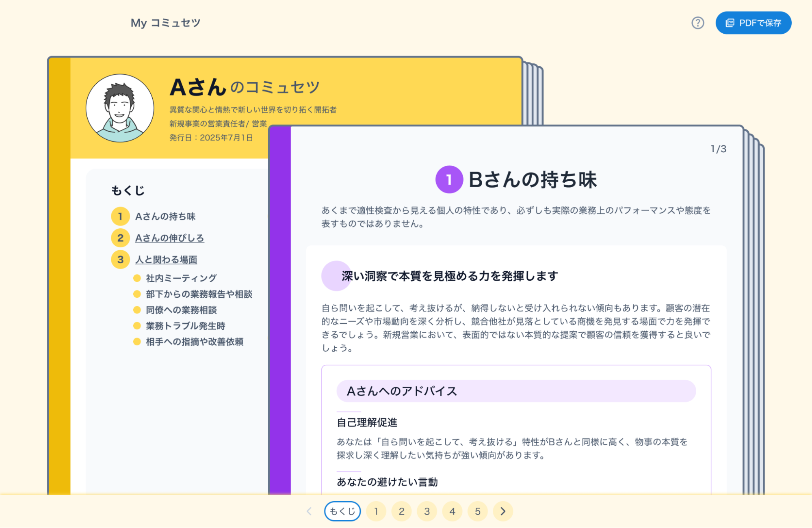Screen dimensions: 812x528
Task: Select 部下からの業務報告や相談 sub-item
Action: pyautogui.click(x=199, y=294)
